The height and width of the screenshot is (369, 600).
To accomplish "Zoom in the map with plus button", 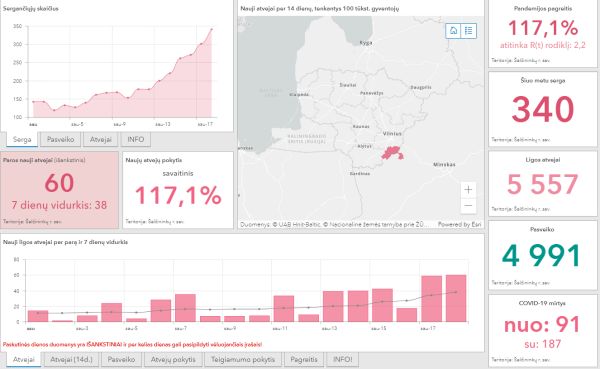I will tap(468, 189).
